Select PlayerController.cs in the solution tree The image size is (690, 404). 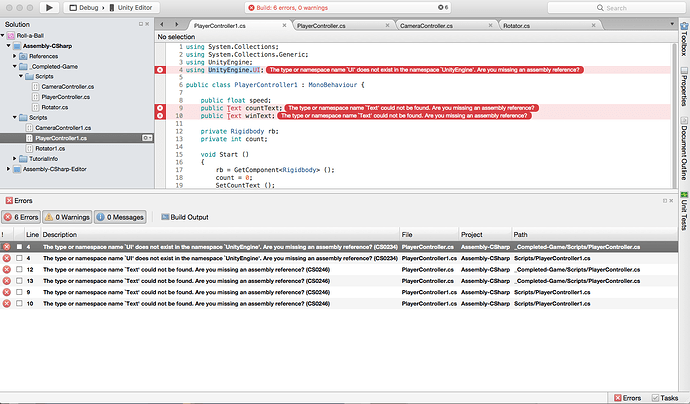66,97
